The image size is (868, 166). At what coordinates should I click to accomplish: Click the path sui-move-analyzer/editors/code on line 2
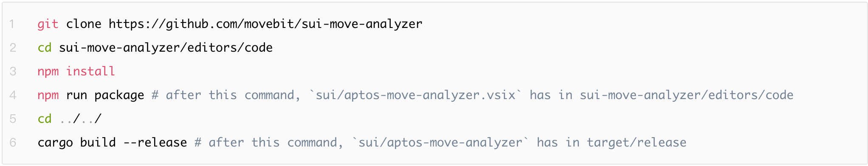166,48
